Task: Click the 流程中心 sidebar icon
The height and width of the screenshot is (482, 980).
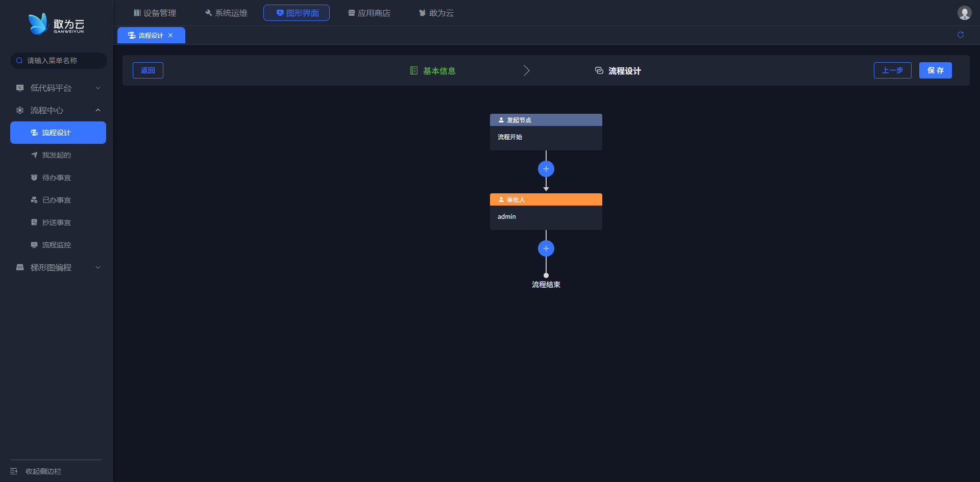Action: [20, 110]
